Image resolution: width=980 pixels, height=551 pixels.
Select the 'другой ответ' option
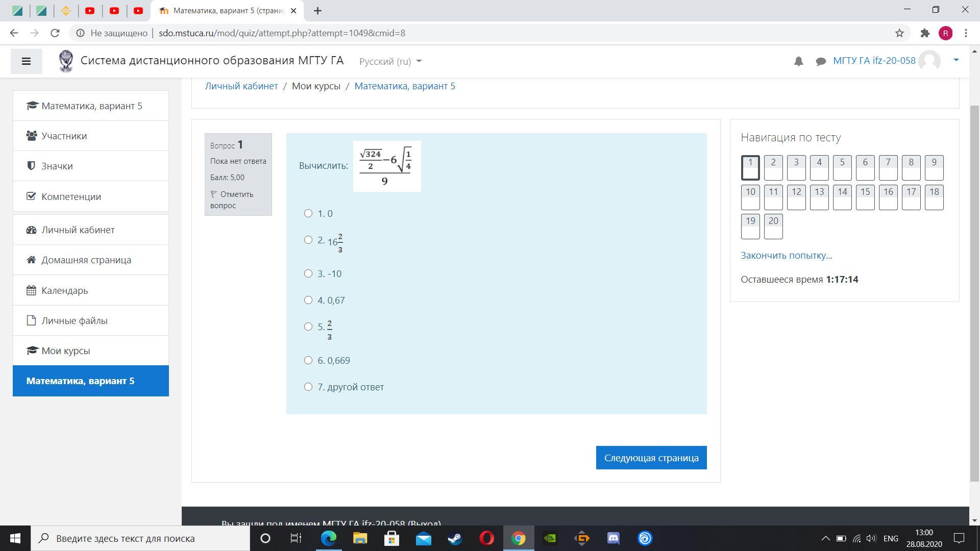tap(308, 387)
